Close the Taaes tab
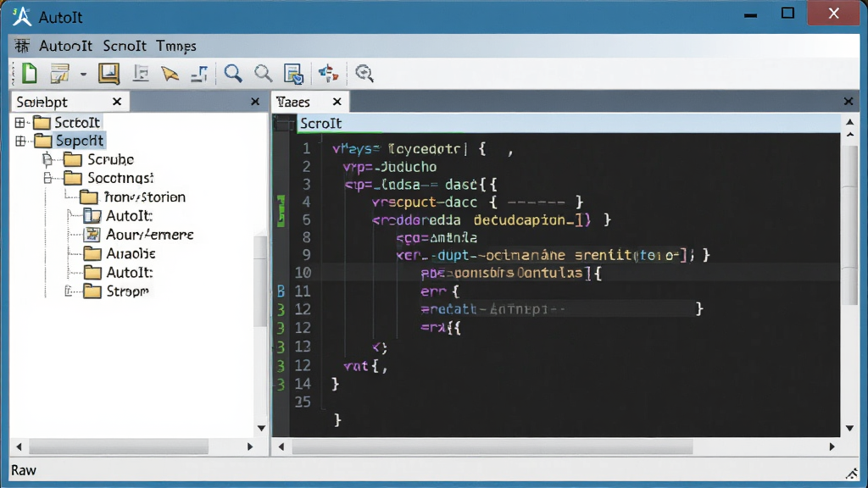 click(337, 102)
